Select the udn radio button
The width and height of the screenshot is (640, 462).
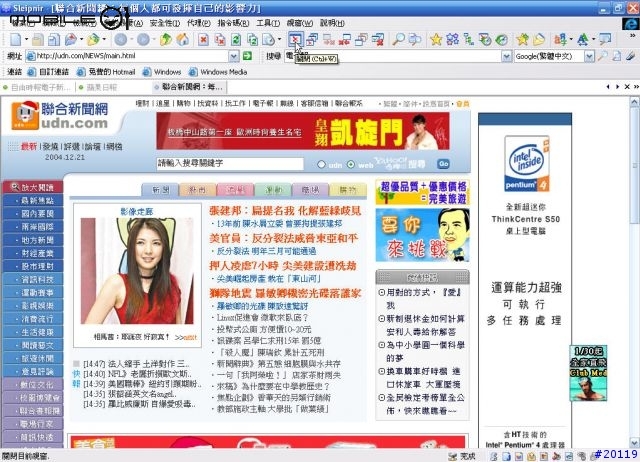[321, 164]
